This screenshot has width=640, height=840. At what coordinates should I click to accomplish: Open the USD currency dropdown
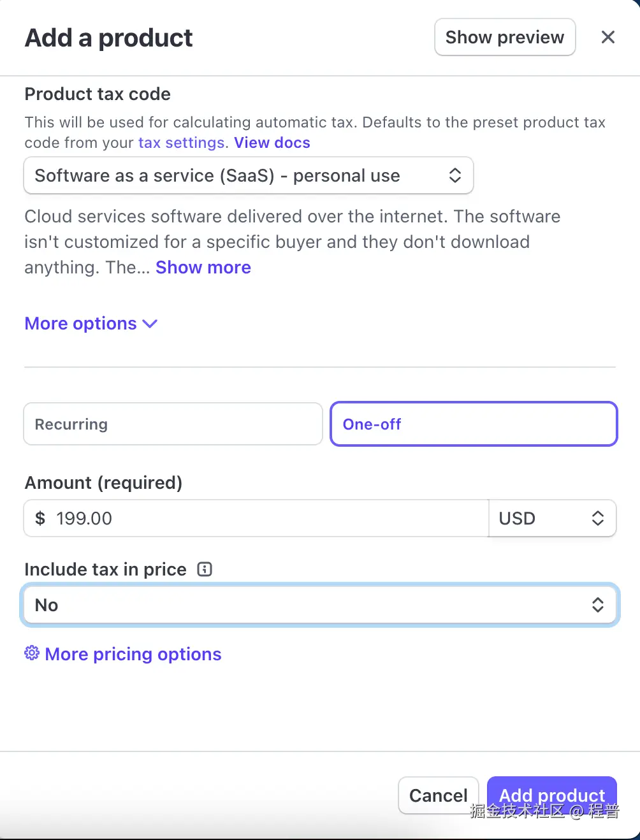(551, 518)
